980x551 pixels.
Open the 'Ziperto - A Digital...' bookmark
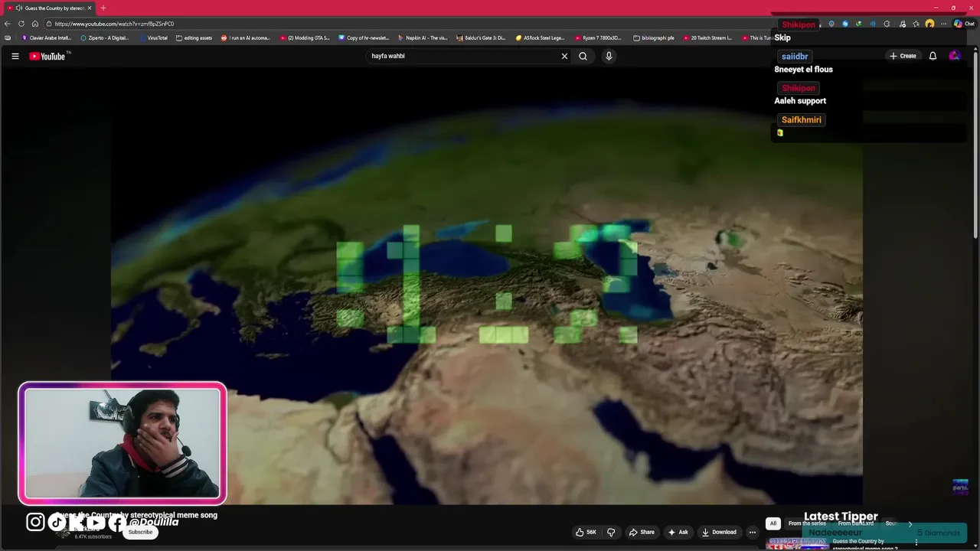point(105,37)
